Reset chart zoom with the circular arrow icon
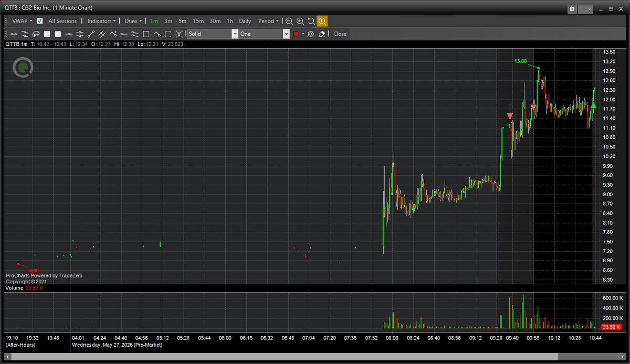 pyautogui.click(x=311, y=21)
